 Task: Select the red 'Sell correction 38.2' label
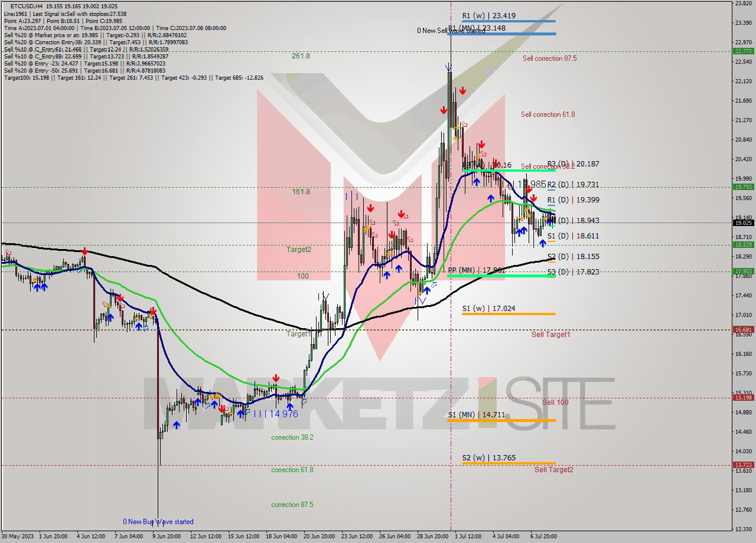[x=548, y=166]
